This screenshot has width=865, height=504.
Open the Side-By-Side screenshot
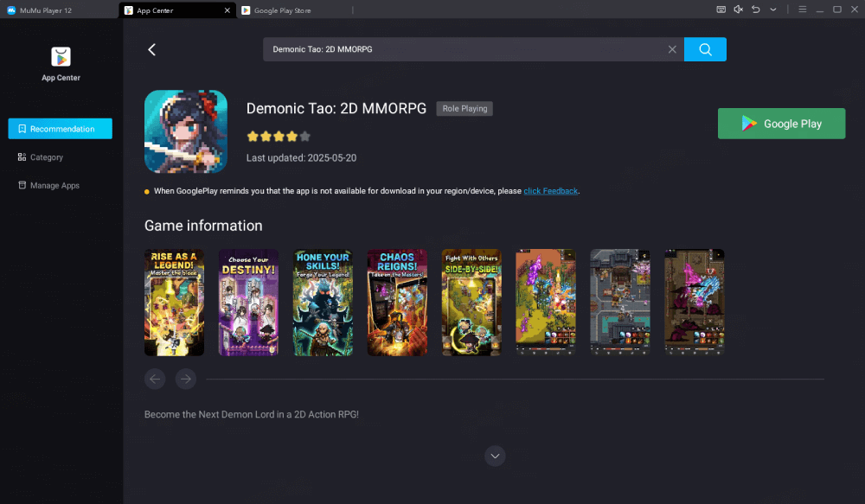[x=471, y=303]
